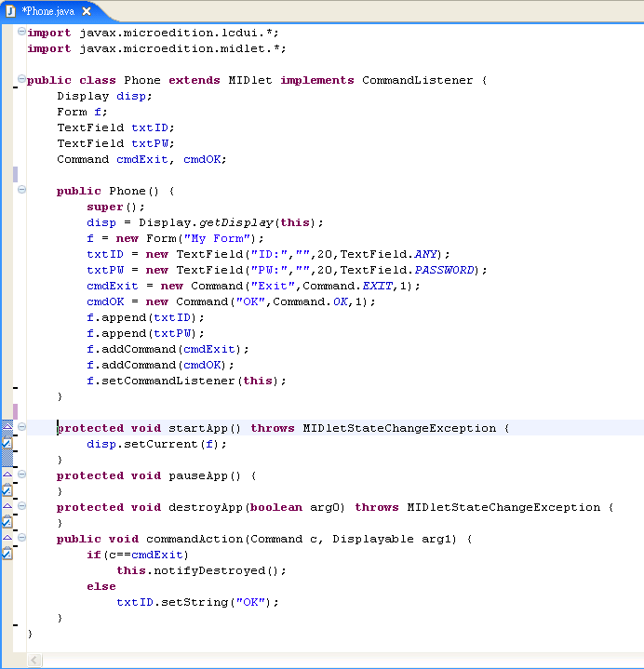Screen dimensions: 644x669
Task: Click 'CommandListener' in the class declaration
Action: [x=417, y=80]
